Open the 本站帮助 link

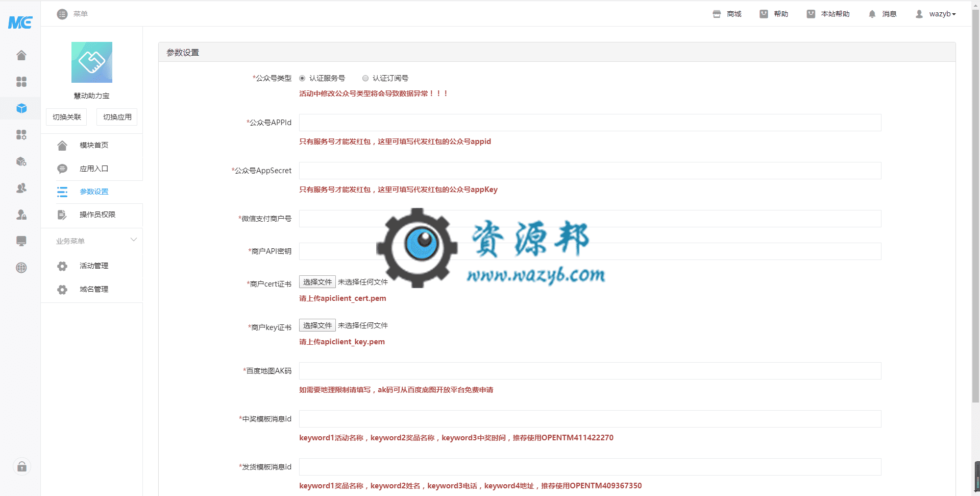(835, 14)
